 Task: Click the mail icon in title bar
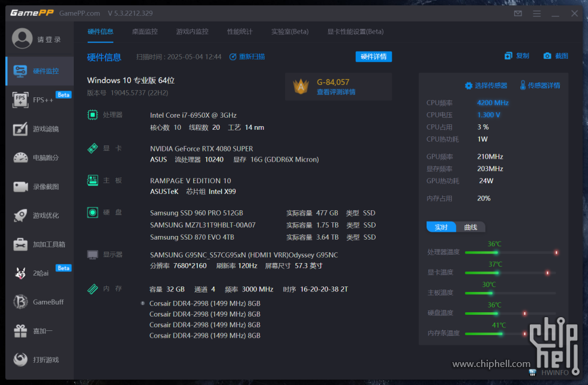coord(518,13)
